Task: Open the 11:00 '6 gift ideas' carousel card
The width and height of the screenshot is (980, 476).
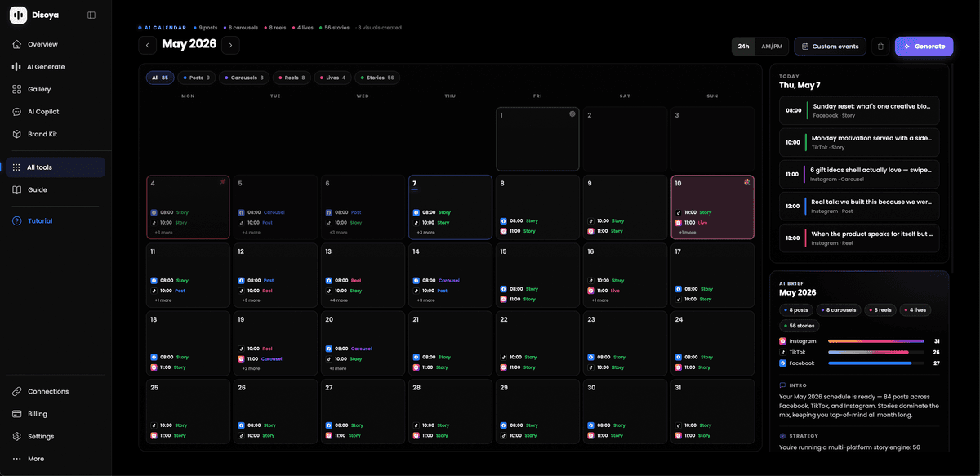Action: (859, 174)
